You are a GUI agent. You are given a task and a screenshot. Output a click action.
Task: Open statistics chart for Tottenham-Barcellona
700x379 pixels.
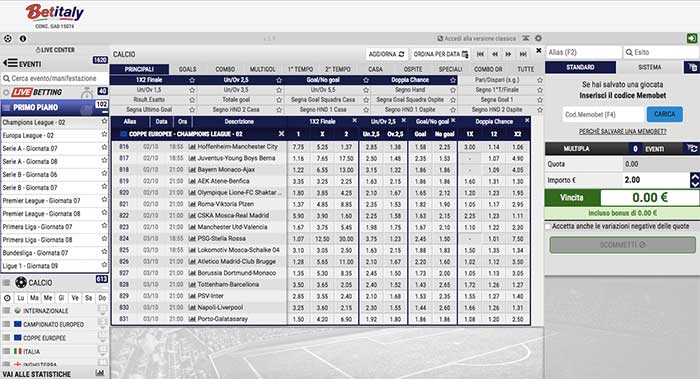click(192, 284)
